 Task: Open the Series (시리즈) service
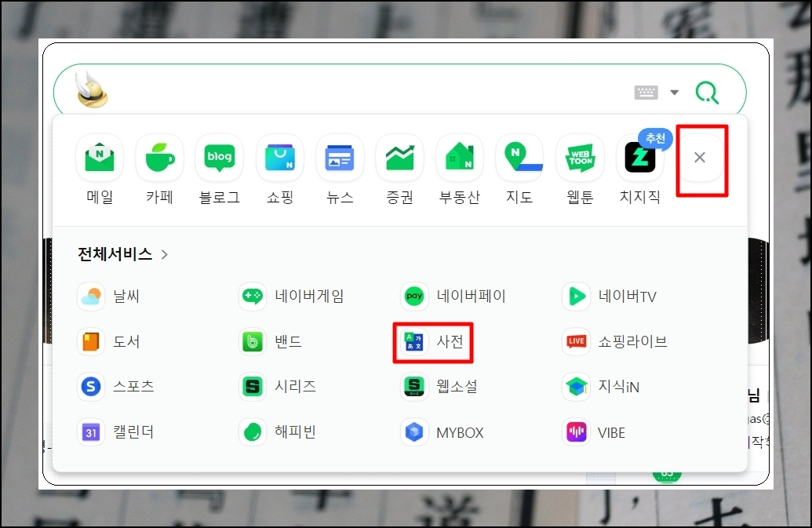(278, 387)
